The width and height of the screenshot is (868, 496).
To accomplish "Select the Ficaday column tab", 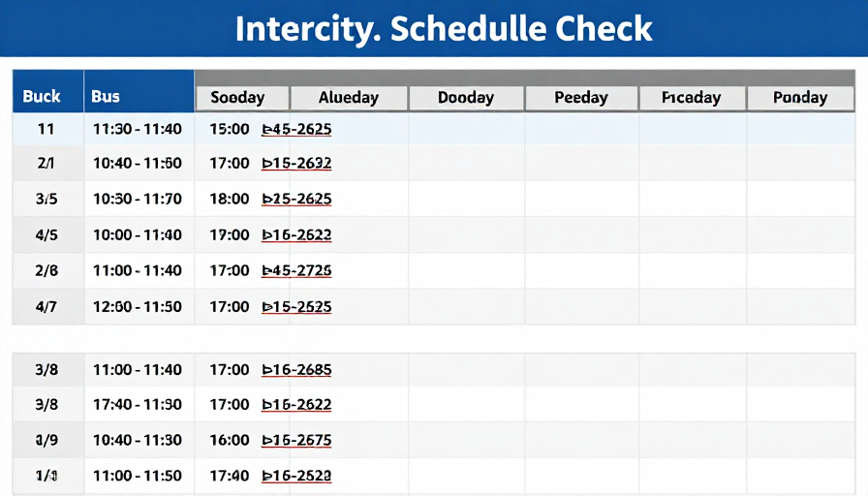I will point(692,98).
